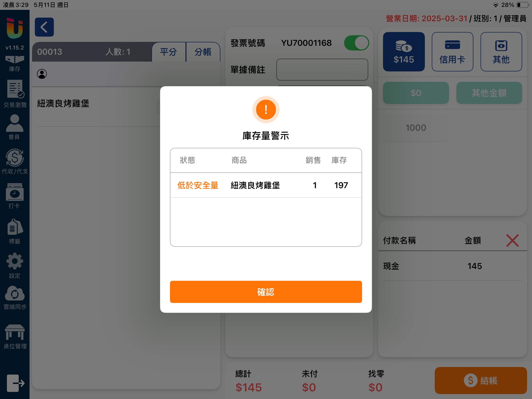
Task: Switch to the 平分 tab
Action: 168,52
